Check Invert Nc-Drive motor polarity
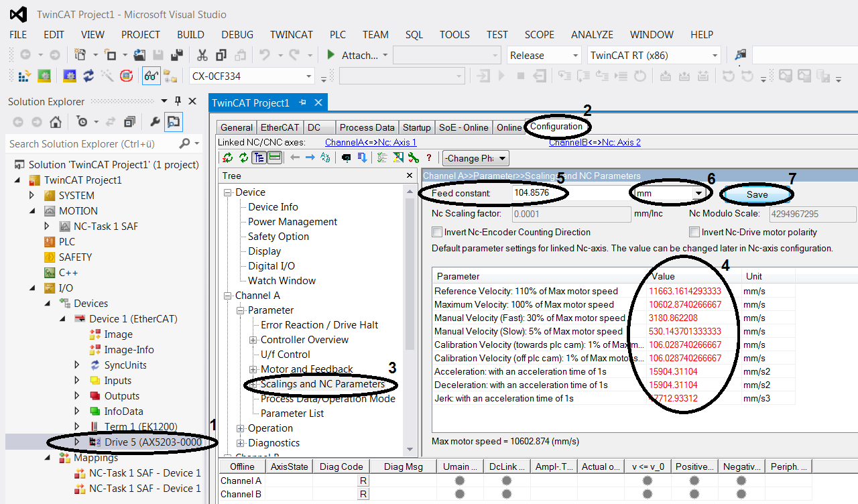 tap(694, 232)
